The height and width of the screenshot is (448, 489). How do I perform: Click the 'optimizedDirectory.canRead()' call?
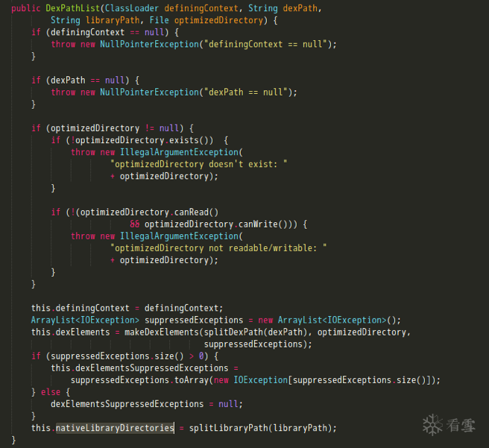(x=149, y=212)
